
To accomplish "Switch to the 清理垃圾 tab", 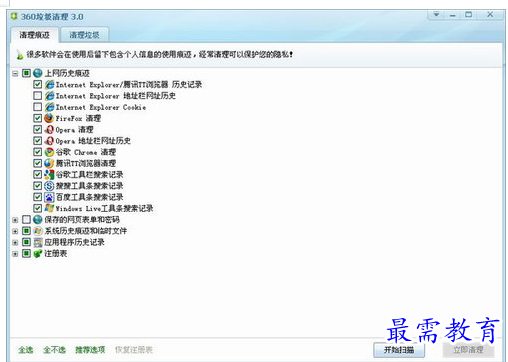I will (84, 35).
